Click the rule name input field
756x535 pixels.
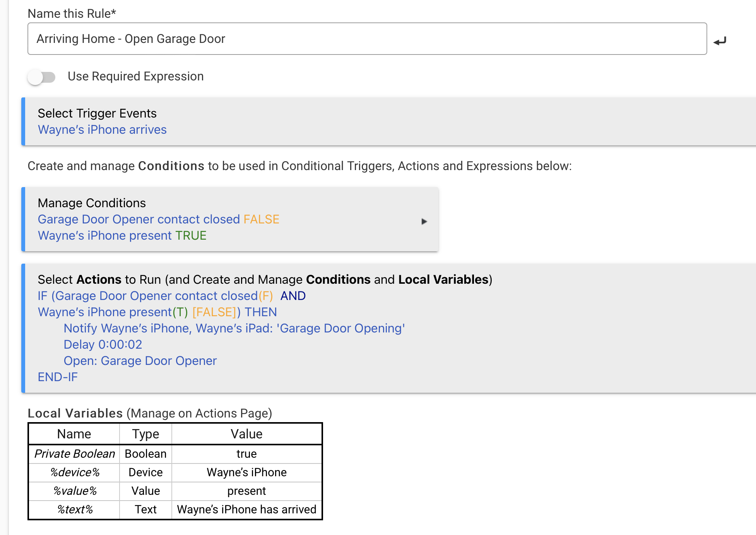click(x=367, y=39)
